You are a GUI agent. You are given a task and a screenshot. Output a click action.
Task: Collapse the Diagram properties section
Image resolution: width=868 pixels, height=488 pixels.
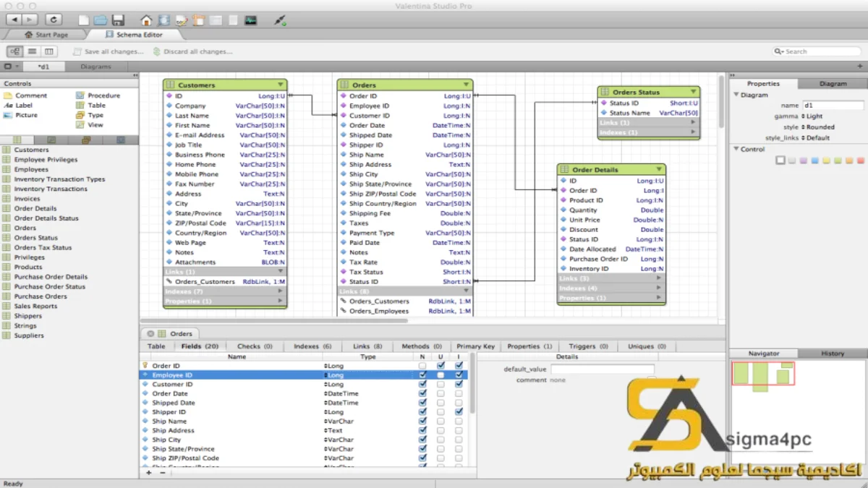point(736,95)
